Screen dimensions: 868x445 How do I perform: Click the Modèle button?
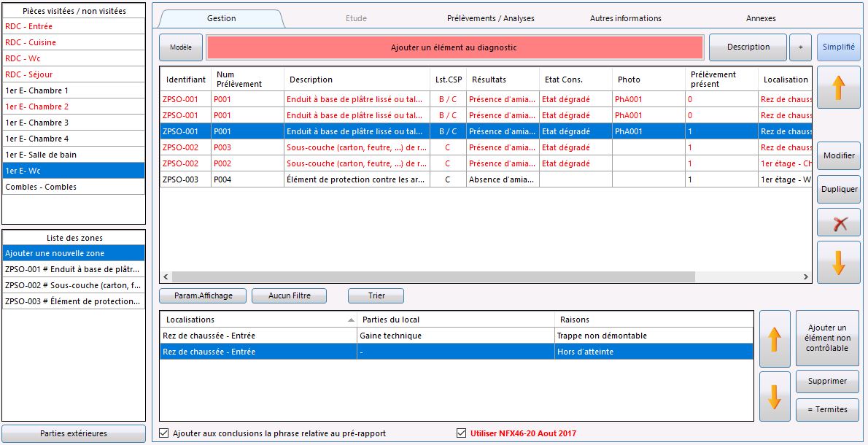pos(180,47)
